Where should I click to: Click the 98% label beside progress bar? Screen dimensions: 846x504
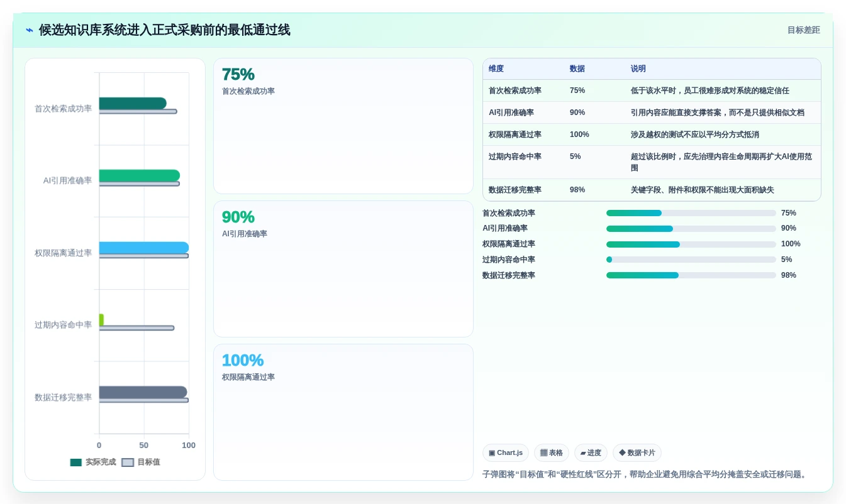tap(789, 275)
